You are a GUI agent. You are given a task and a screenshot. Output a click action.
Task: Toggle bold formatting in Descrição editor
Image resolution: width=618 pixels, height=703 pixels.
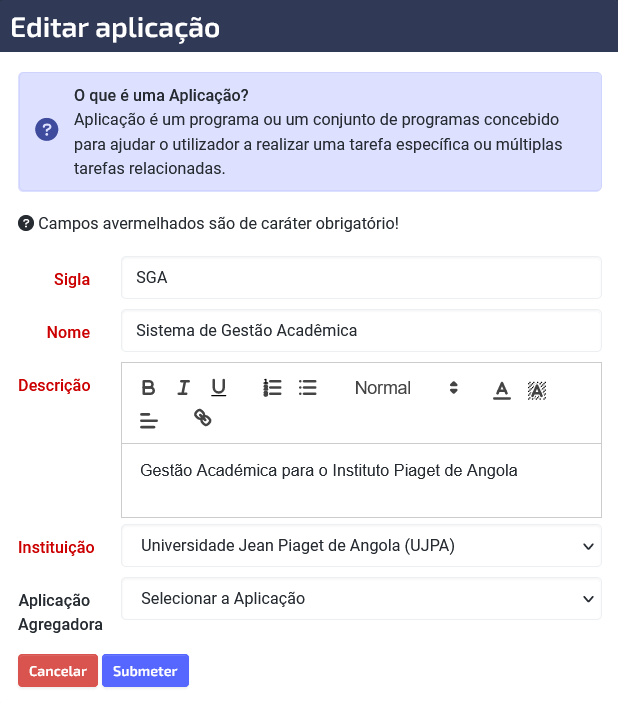pos(148,388)
